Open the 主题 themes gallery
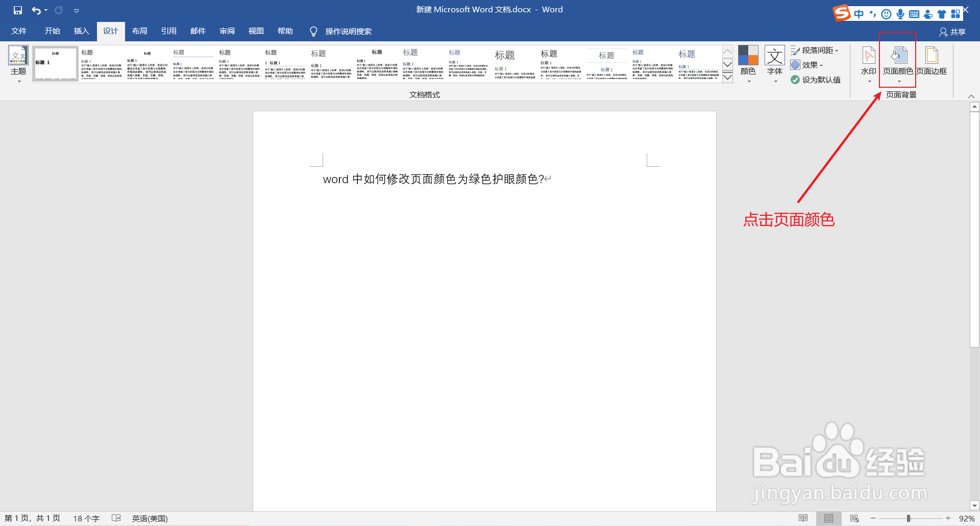This screenshot has width=980, height=526. 18,64
